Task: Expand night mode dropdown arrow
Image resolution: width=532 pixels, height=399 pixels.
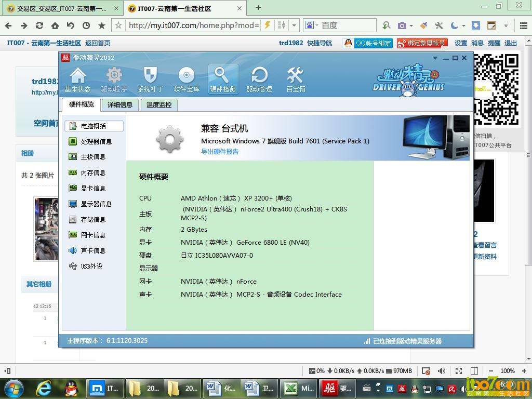Action: click(463, 26)
